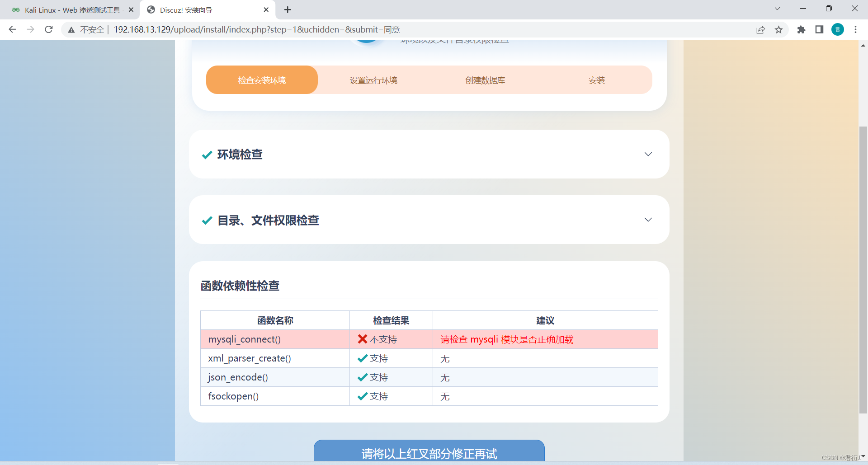Switch to the Discuz! 安装向导 tab
This screenshot has height=465, width=868.
click(208, 9)
